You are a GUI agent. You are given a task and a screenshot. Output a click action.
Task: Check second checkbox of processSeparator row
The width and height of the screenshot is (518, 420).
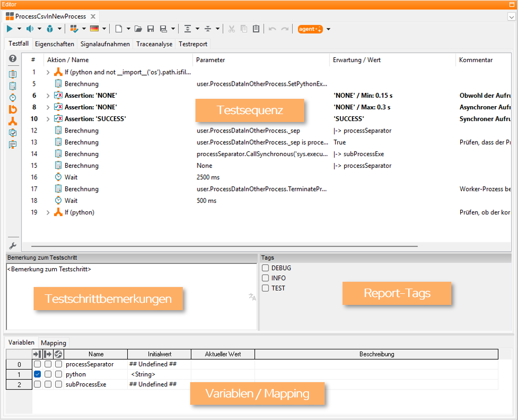(48, 364)
